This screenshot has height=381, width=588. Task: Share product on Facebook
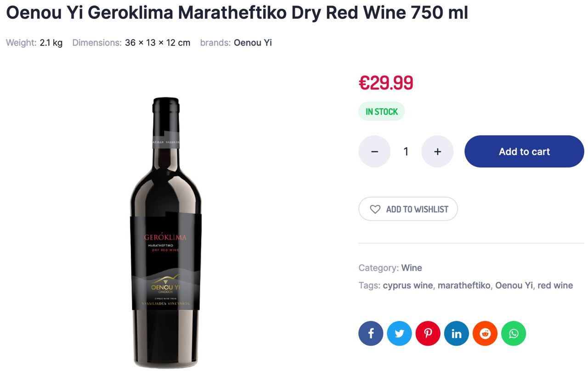371,333
